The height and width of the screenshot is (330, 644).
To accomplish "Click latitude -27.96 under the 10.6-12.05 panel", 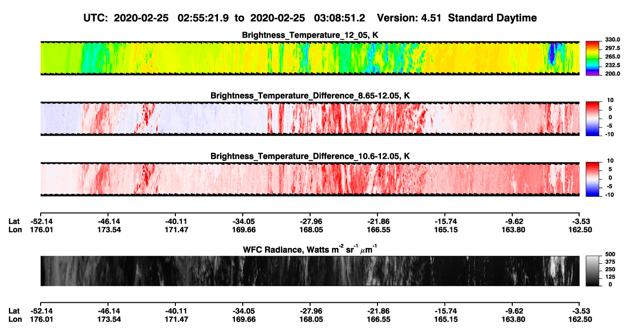I will click(x=310, y=222).
